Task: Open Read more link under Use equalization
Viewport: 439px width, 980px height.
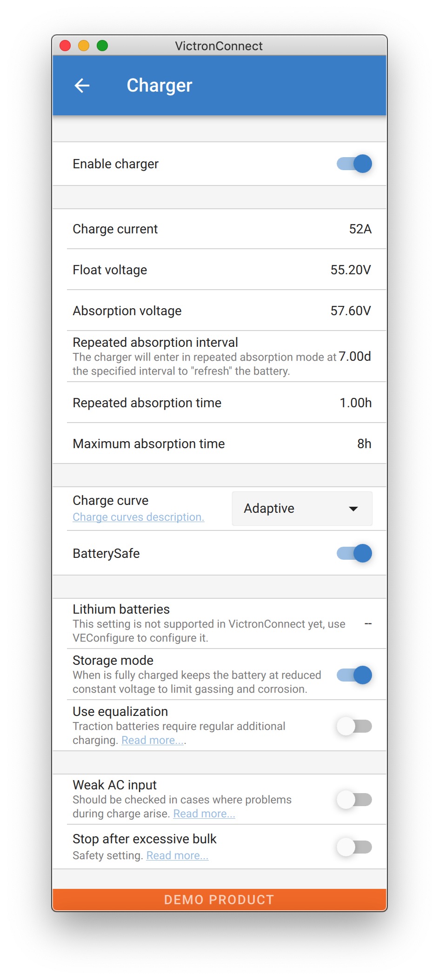Action: pyautogui.click(x=153, y=740)
